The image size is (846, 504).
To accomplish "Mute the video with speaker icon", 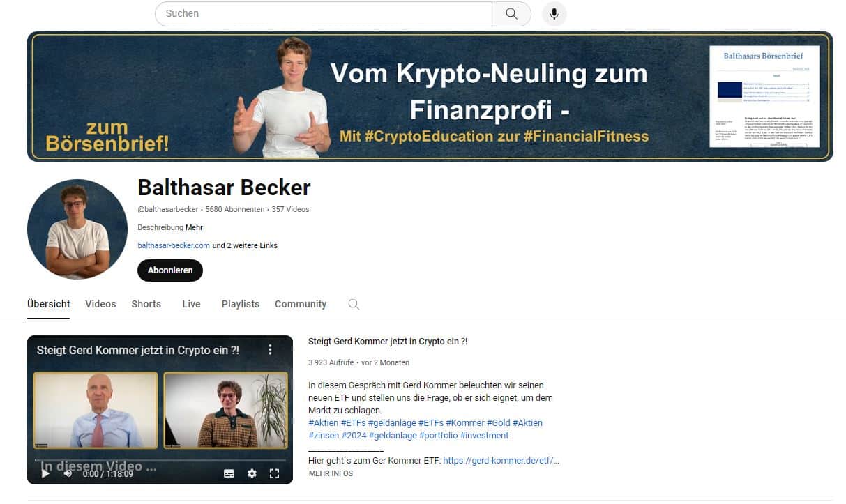I will (68, 473).
